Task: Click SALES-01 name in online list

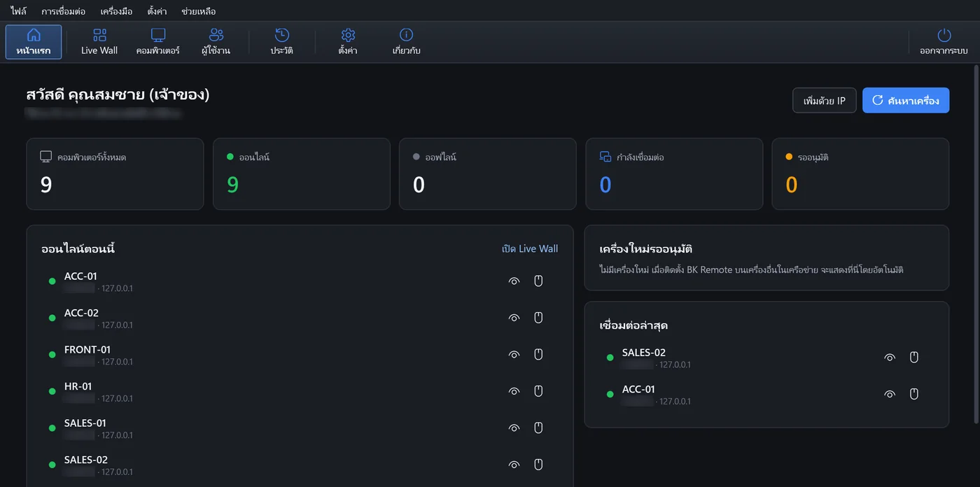Action: pos(85,423)
